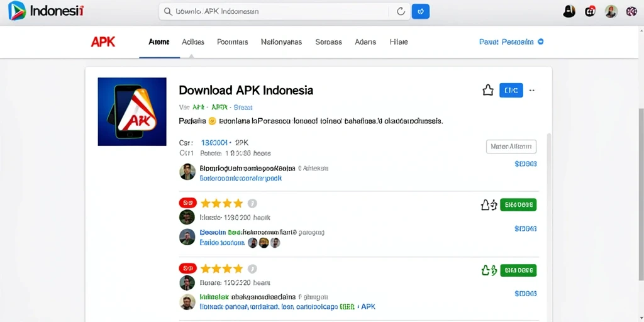Click the blue price text beside first comment

[x=525, y=164]
